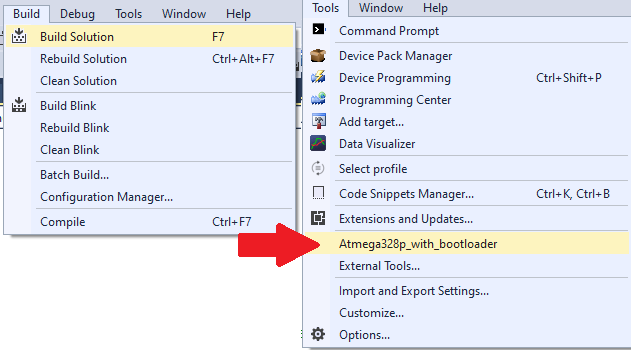
Task: Click the Device Programming lightning icon
Action: coord(318,77)
